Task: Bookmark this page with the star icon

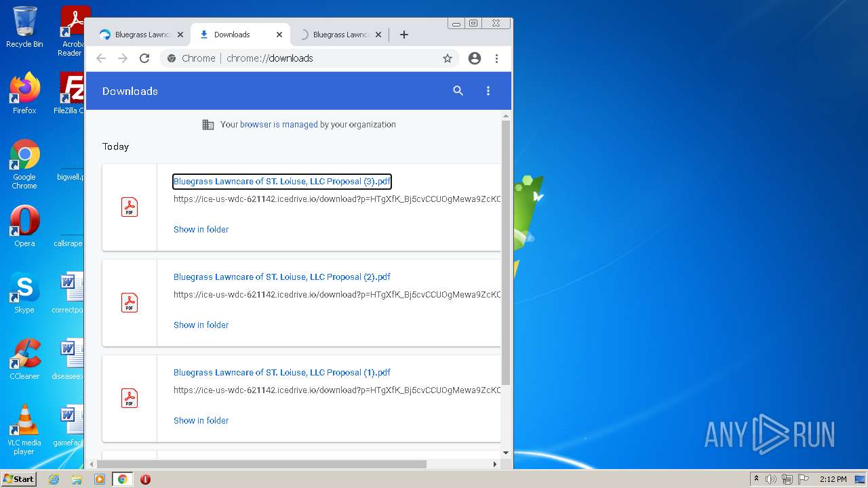Action: point(448,58)
